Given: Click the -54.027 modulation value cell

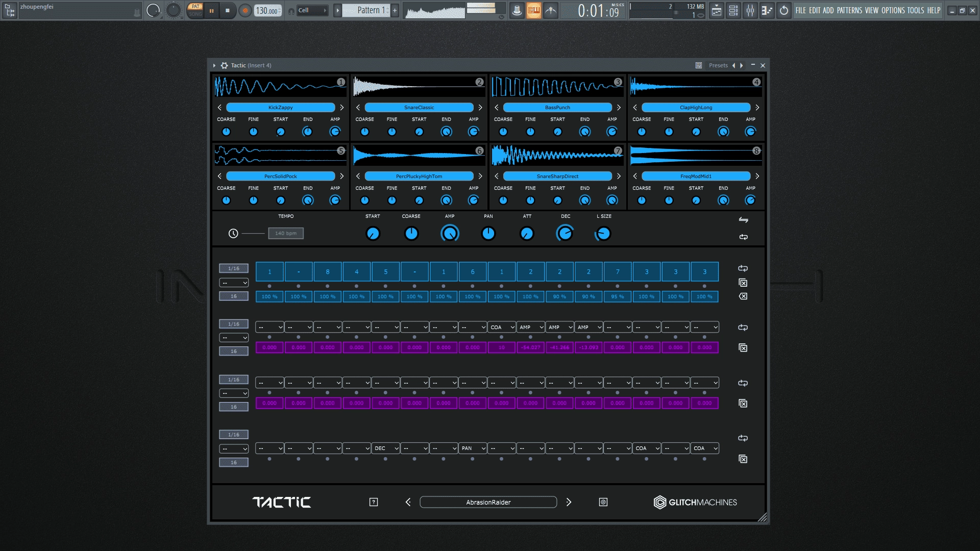Looking at the screenshot, I should (x=530, y=347).
